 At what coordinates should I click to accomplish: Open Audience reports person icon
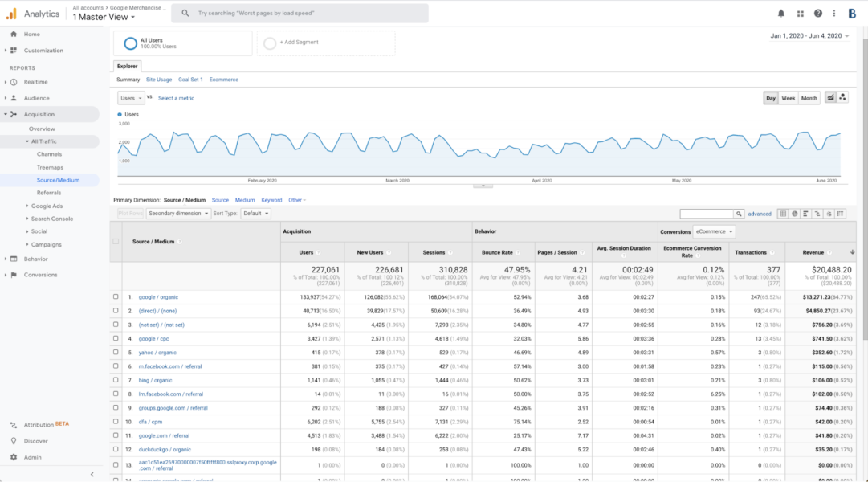(x=14, y=98)
